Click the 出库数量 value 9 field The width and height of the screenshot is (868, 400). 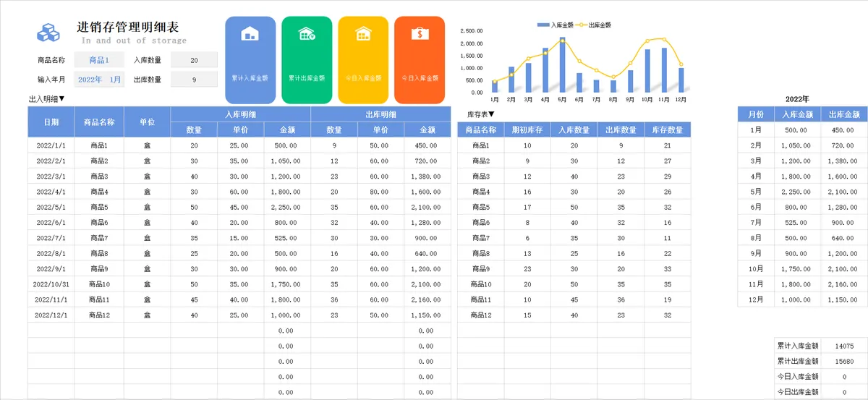click(x=194, y=80)
